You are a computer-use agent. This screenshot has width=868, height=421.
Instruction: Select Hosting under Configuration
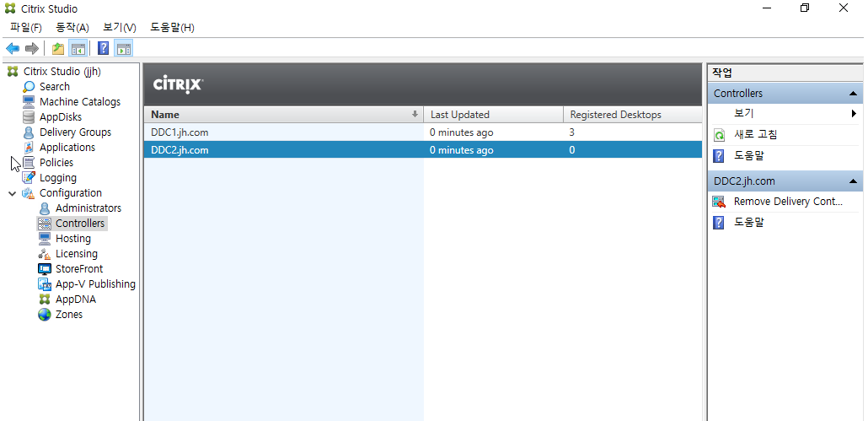coord(73,239)
